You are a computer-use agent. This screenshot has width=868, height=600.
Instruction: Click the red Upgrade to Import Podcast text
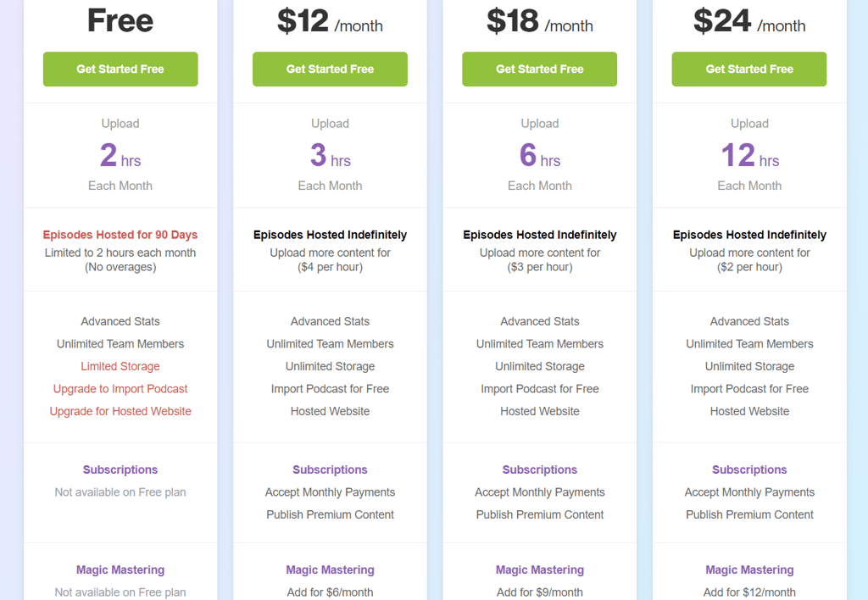point(120,389)
